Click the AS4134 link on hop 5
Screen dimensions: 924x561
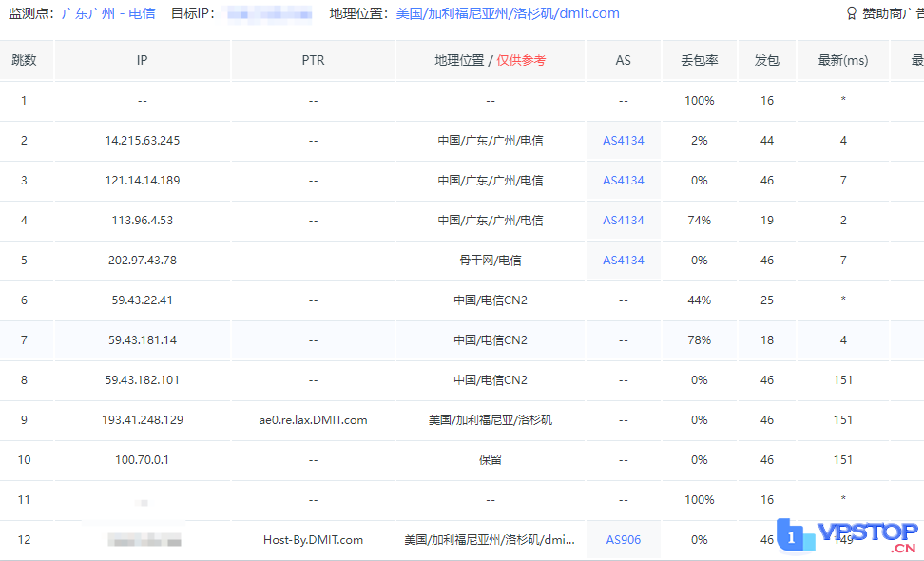click(x=623, y=260)
